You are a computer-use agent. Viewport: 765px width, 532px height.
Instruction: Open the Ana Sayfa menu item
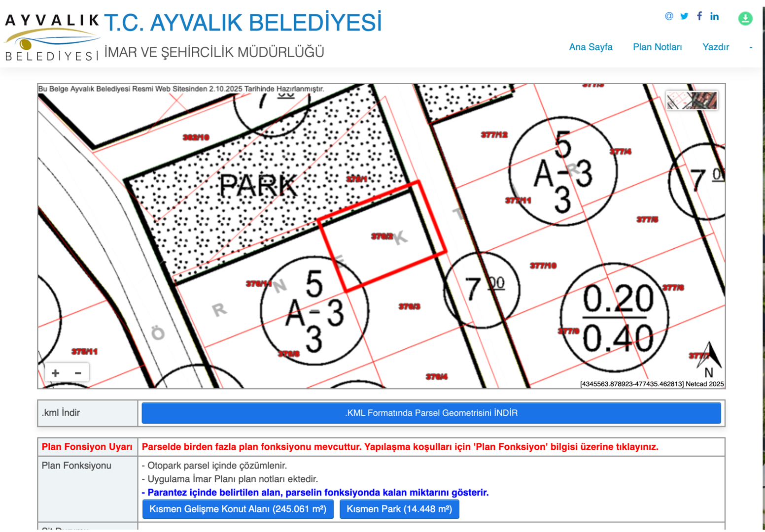[591, 47]
